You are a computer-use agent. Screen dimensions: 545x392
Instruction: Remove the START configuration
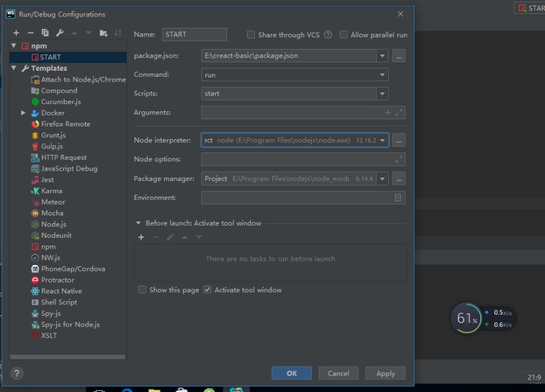tap(30, 33)
